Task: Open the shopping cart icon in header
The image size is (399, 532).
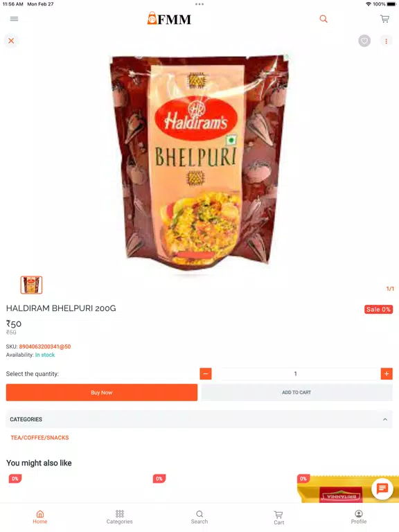Action: pyautogui.click(x=384, y=19)
